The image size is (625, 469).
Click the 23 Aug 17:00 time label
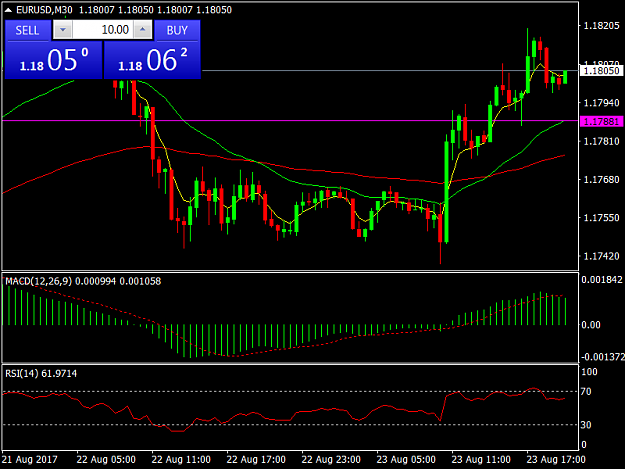[x=556, y=459]
